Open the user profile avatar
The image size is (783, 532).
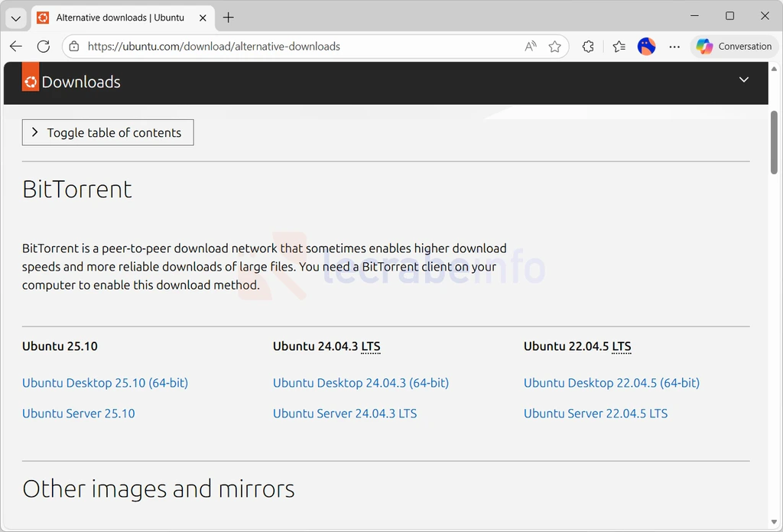[647, 47]
